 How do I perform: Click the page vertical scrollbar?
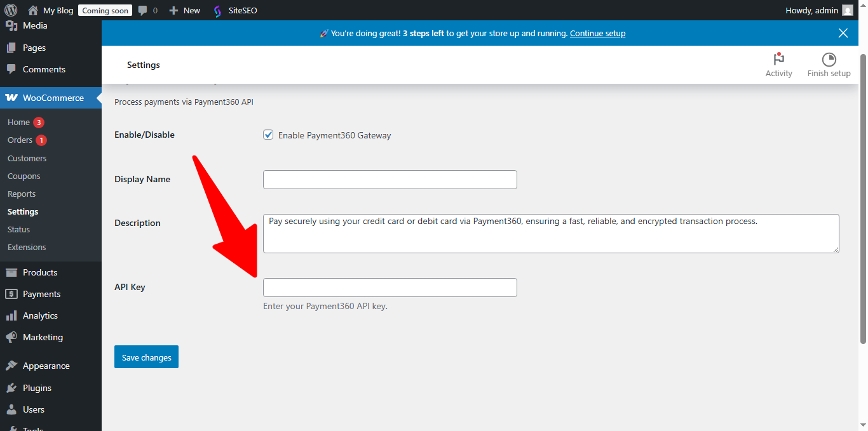pos(863,198)
